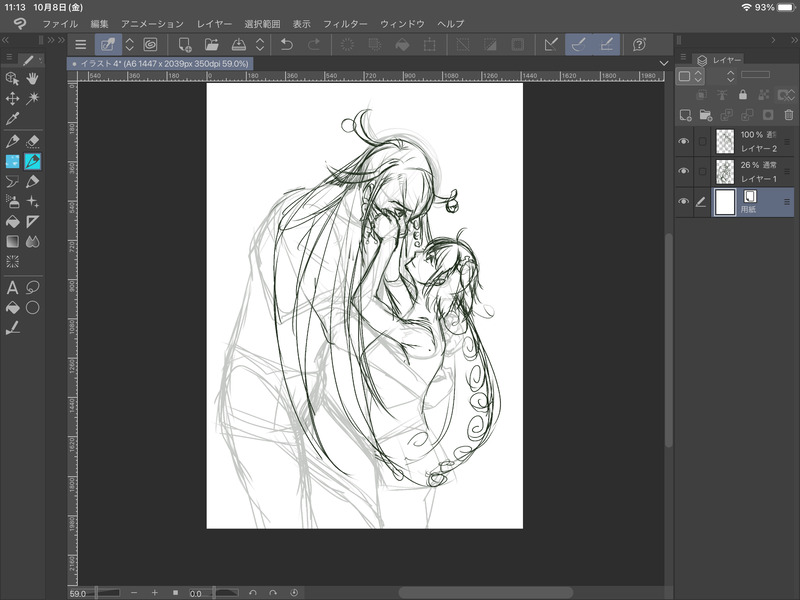
Task: Choose the Gradient tool
Action: click(13, 241)
